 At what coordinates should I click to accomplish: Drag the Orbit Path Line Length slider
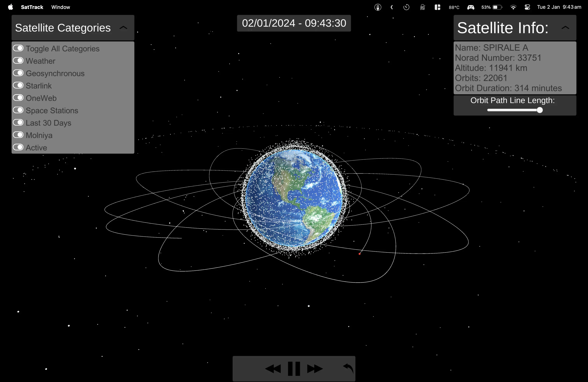540,110
